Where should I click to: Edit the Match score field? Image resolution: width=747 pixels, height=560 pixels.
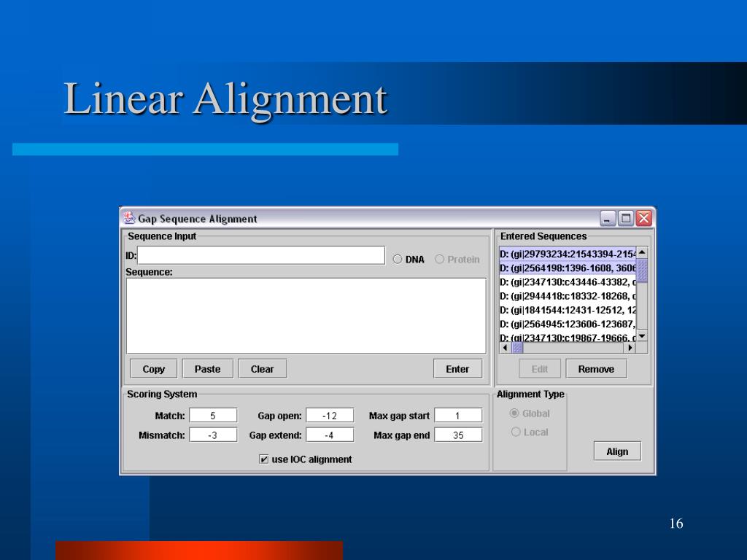coord(213,415)
